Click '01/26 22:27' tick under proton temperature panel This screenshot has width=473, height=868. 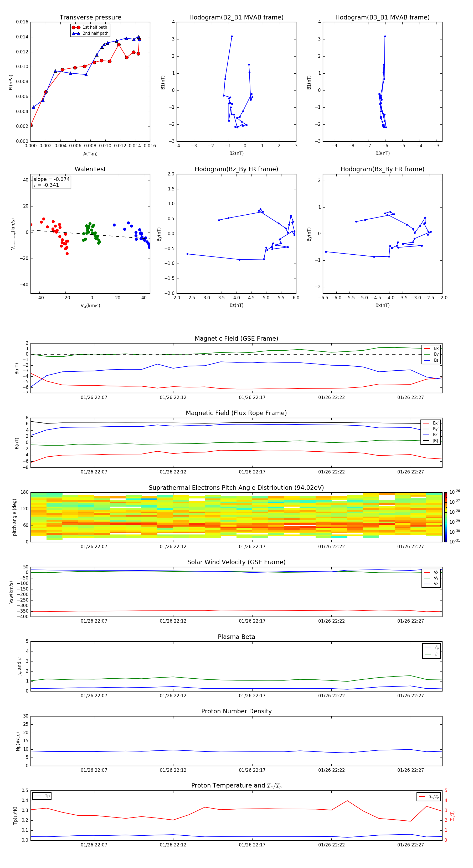[x=410, y=845]
